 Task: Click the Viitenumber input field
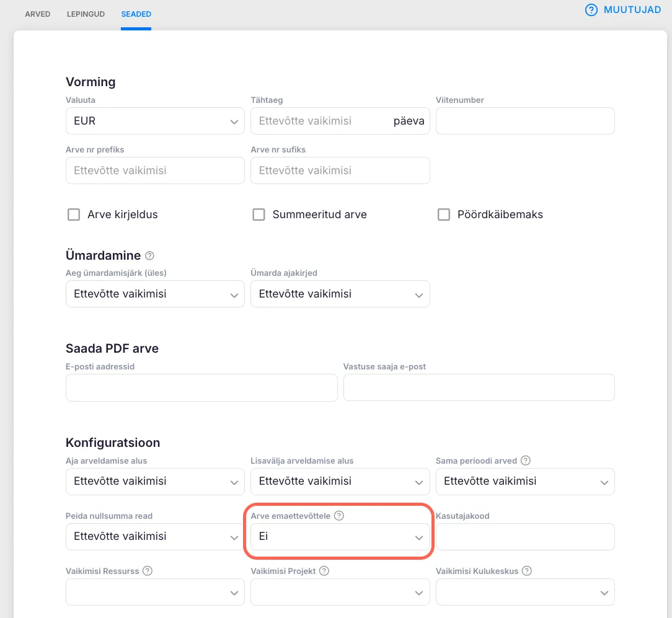click(525, 121)
